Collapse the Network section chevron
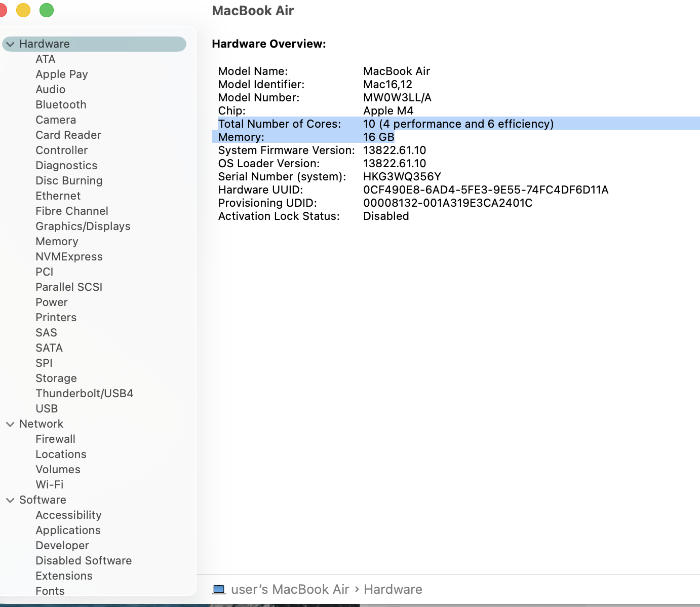Screen dimensions: 700x607 (x=10, y=424)
